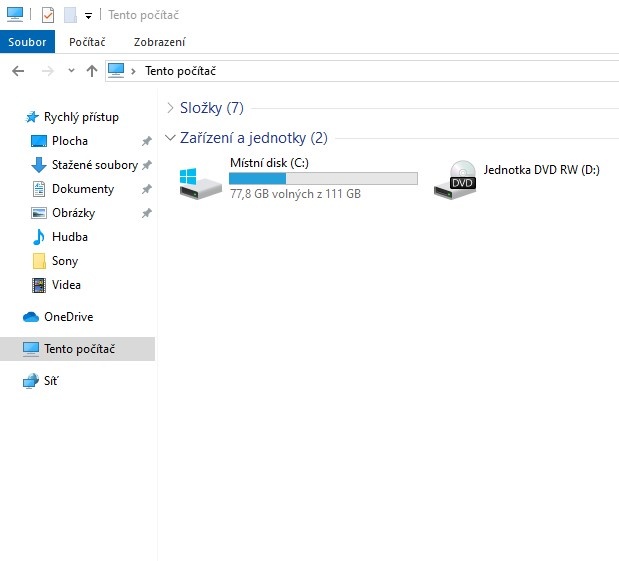Screen dimensions: 619x561
Task: Click the Sony yellow folder icon
Action: click(x=39, y=261)
